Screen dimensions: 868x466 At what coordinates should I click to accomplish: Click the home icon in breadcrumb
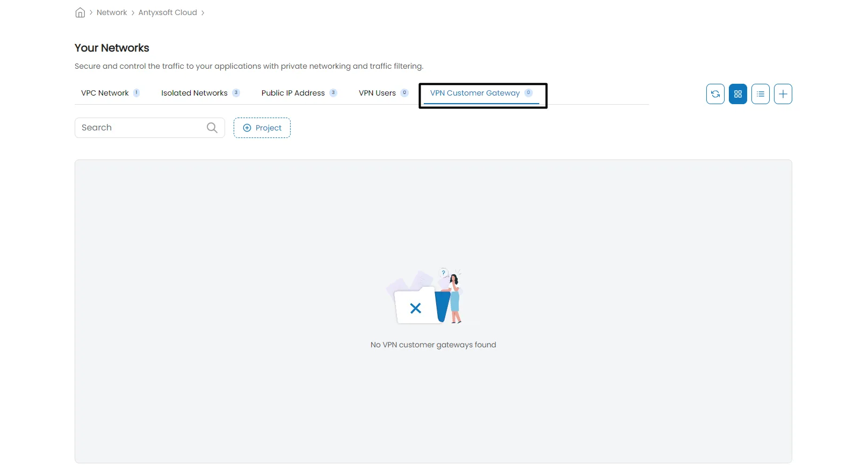tap(80, 13)
